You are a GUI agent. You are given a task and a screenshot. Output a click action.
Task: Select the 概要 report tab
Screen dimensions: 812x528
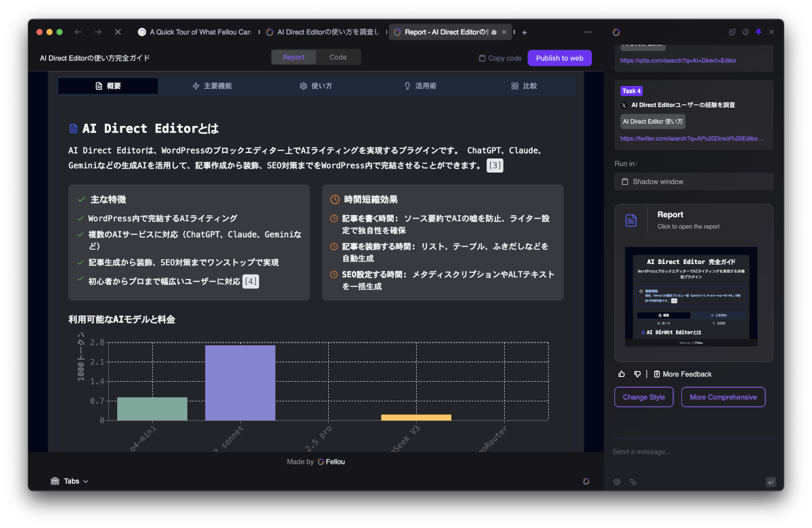click(108, 86)
